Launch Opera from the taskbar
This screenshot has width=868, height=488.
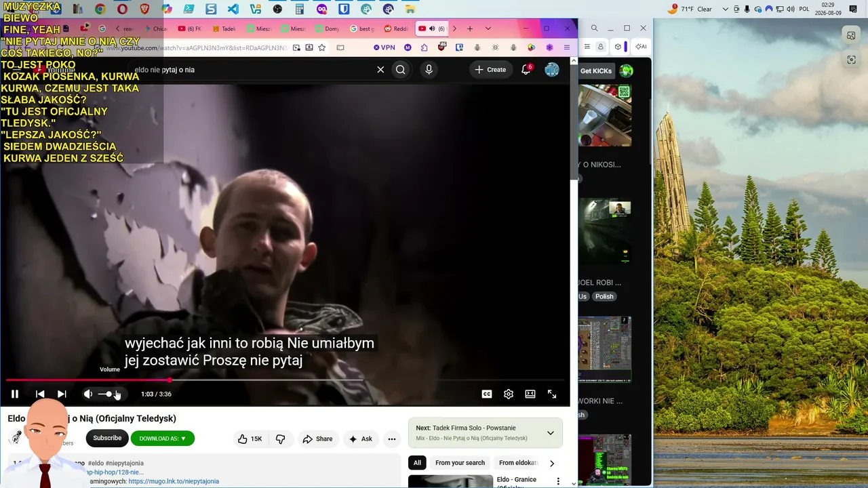pyautogui.click(x=122, y=9)
